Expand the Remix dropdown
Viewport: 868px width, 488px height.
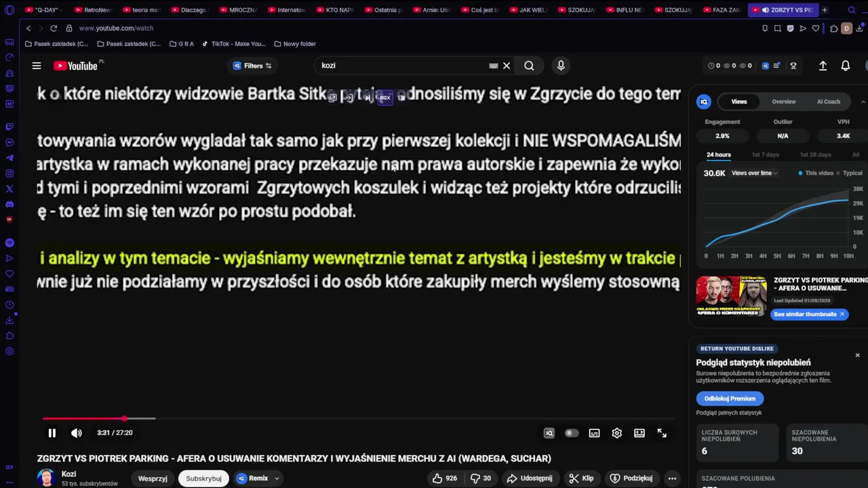point(258,479)
